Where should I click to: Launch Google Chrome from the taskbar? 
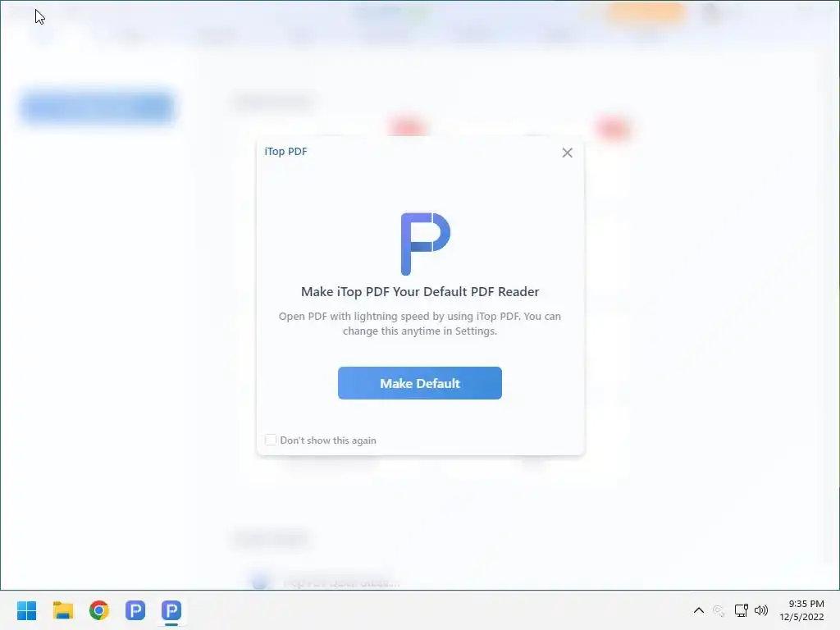pyautogui.click(x=99, y=610)
